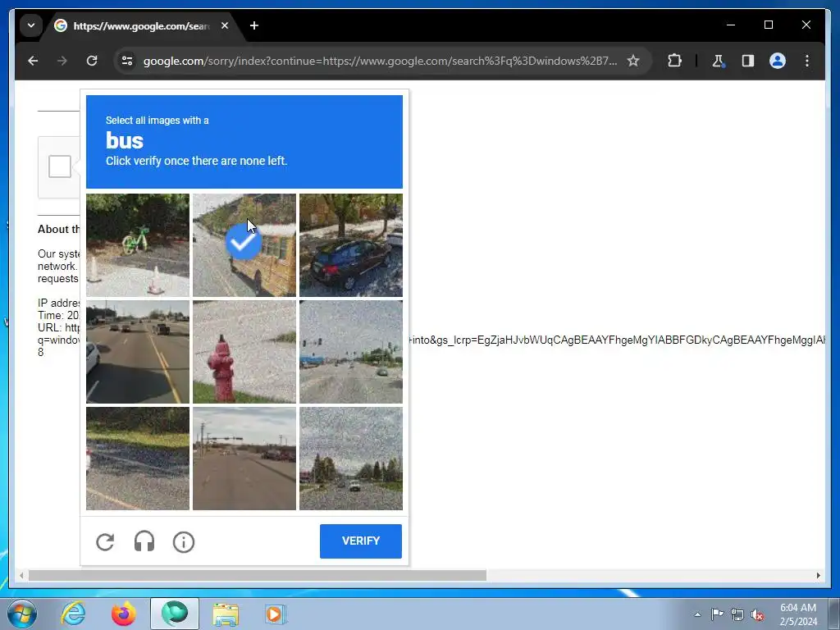Open the Windows Start menu orb
Screen dimensions: 840x630
point(22,614)
